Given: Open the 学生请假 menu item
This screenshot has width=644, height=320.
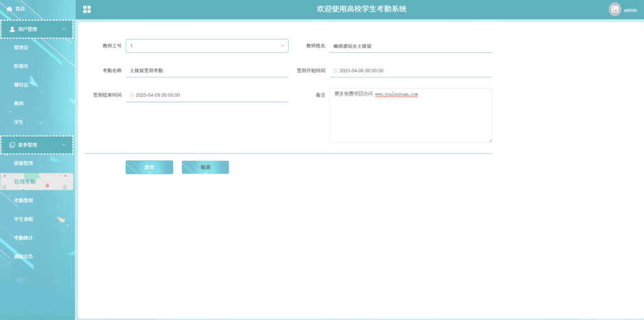Looking at the screenshot, I should pos(23,219).
